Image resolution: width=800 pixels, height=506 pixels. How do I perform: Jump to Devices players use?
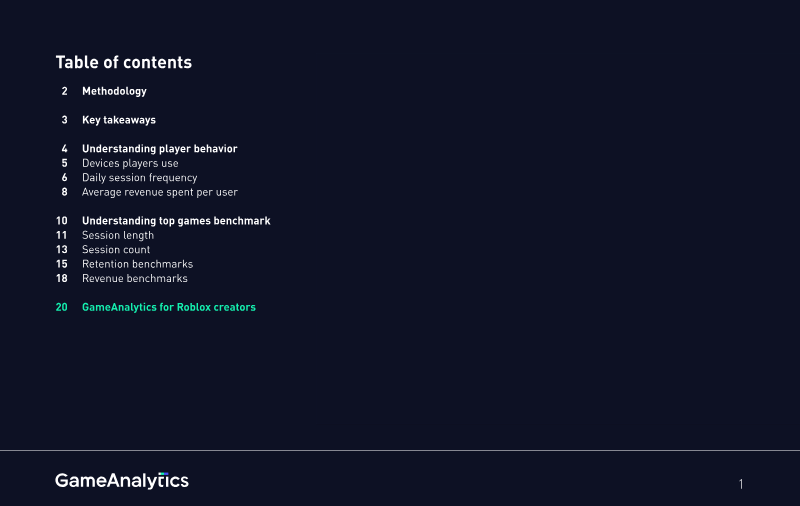click(130, 163)
